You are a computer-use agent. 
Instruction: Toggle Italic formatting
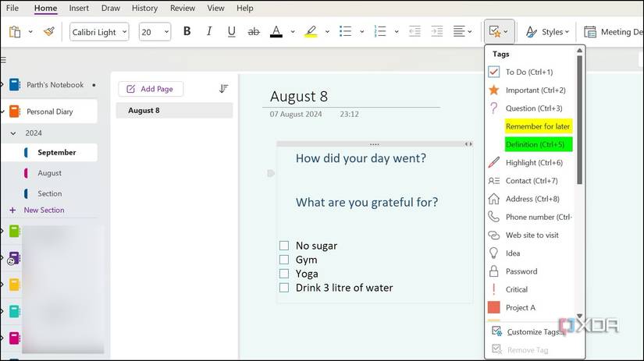click(x=209, y=32)
